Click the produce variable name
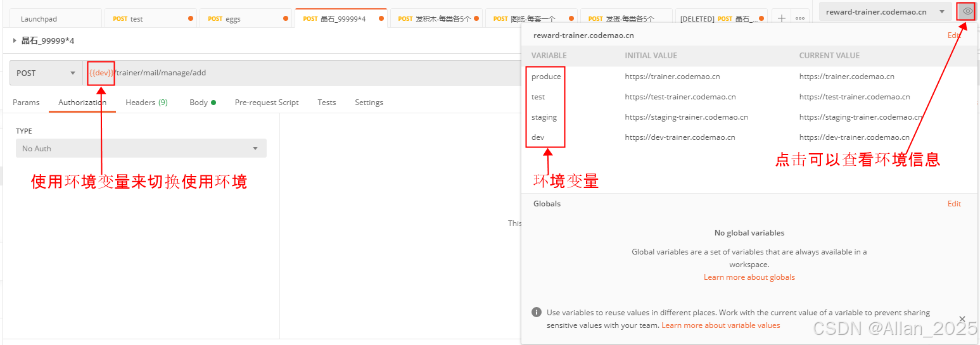The width and height of the screenshot is (980, 345). click(x=546, y=77)
